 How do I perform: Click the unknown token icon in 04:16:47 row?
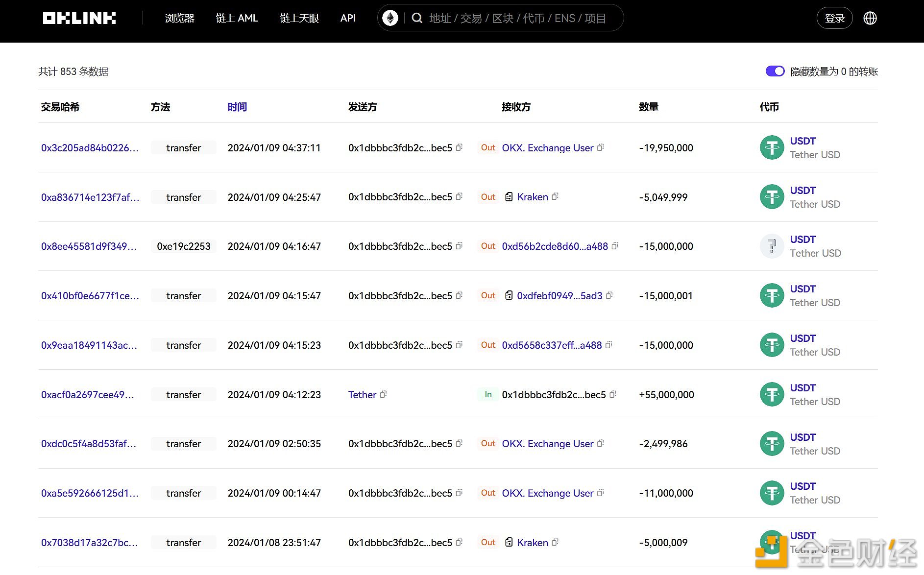coord(772,246)
